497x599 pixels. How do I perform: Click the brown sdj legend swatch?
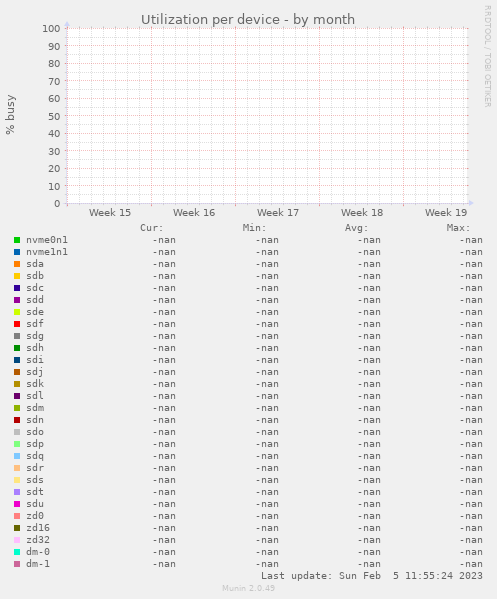point(17,372)
